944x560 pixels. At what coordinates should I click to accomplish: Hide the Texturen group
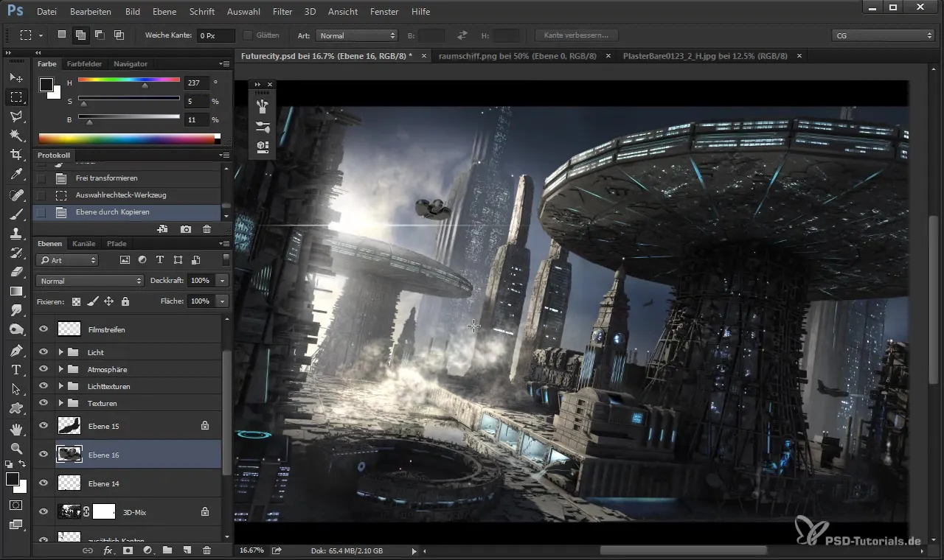point(44,403)
